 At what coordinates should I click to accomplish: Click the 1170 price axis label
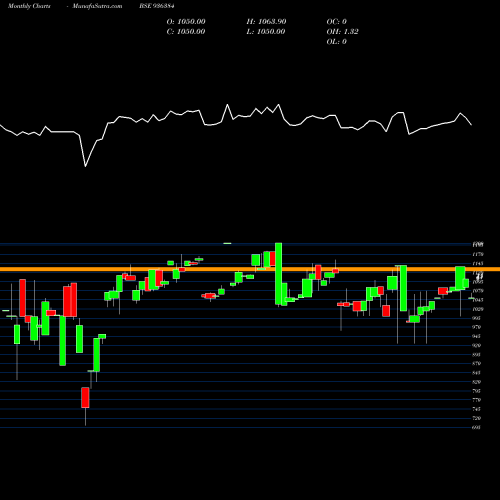tap(478, 254)
